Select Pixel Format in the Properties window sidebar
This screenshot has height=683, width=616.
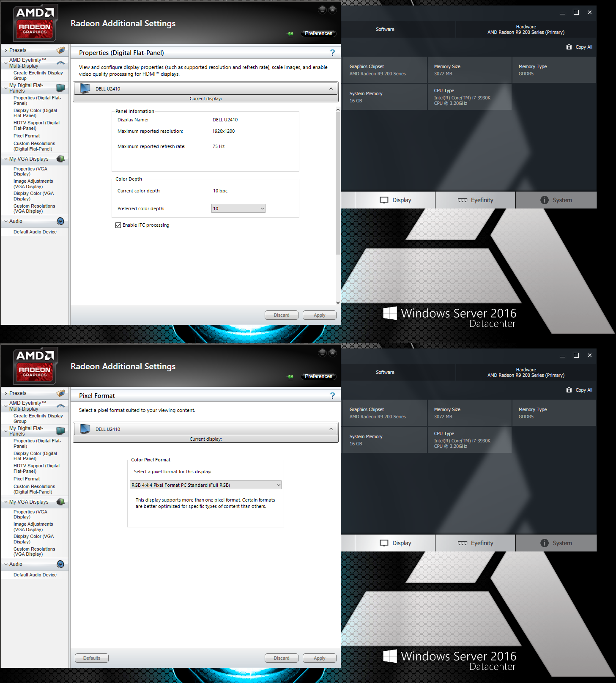[27, 136]
